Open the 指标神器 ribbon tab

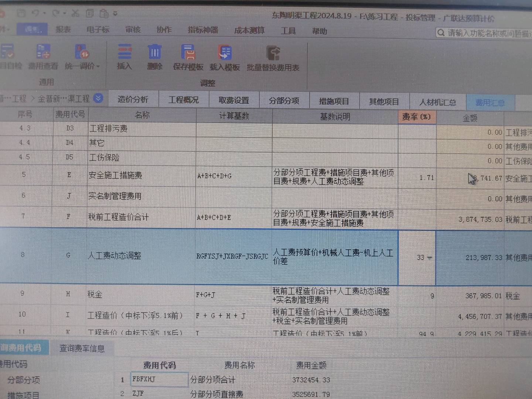(203, 30)
